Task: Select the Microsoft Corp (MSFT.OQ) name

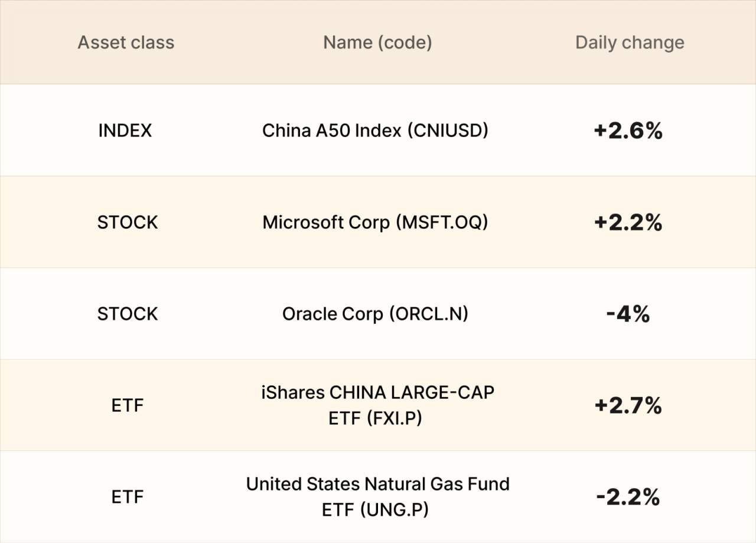Action: click(x=375, y=222)
